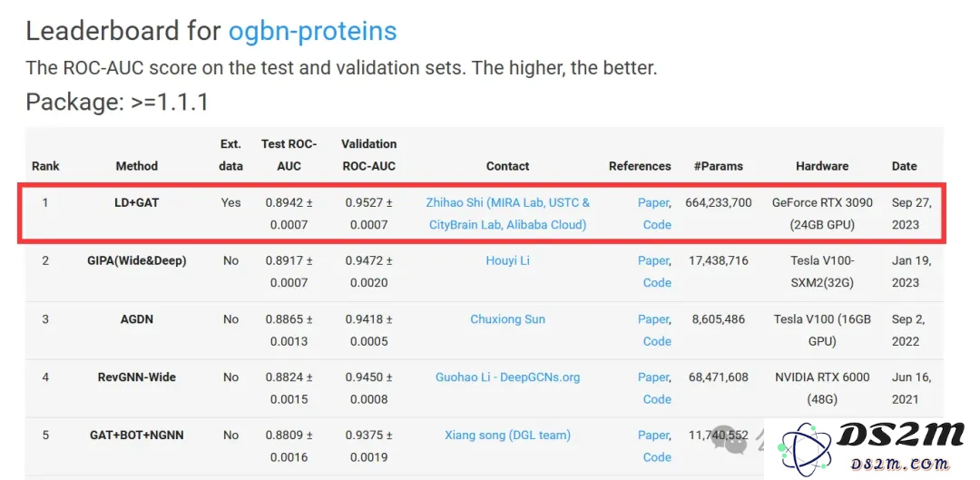
Task: Open the ogbn-proteins dataset link
Action: pos(312,31)
